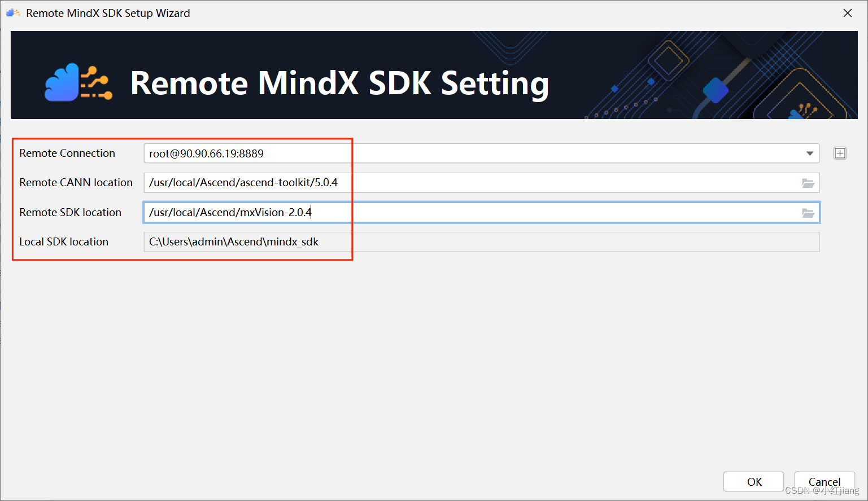Click the Local SDK location label
Image resolution: width=868 pixels, height=501 pixels.
click(64, 242)
